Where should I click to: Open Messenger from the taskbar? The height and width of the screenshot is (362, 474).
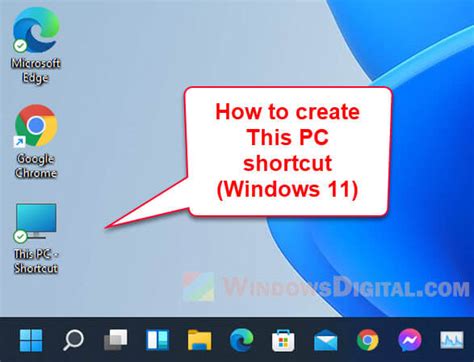pyautogui.click(x=410, y=340)
